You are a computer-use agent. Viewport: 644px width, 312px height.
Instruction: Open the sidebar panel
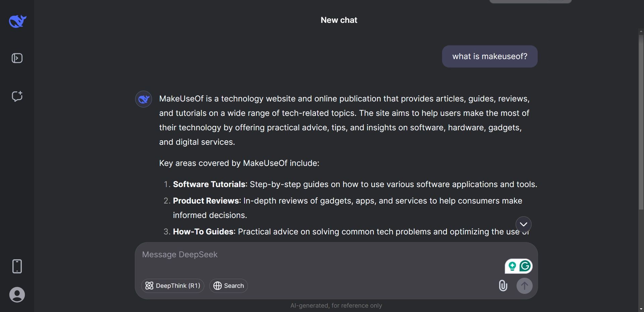coord(17,58)
